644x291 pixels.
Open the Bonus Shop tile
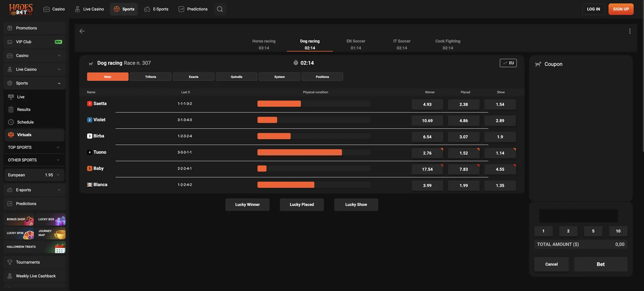(x=19, y=219)
